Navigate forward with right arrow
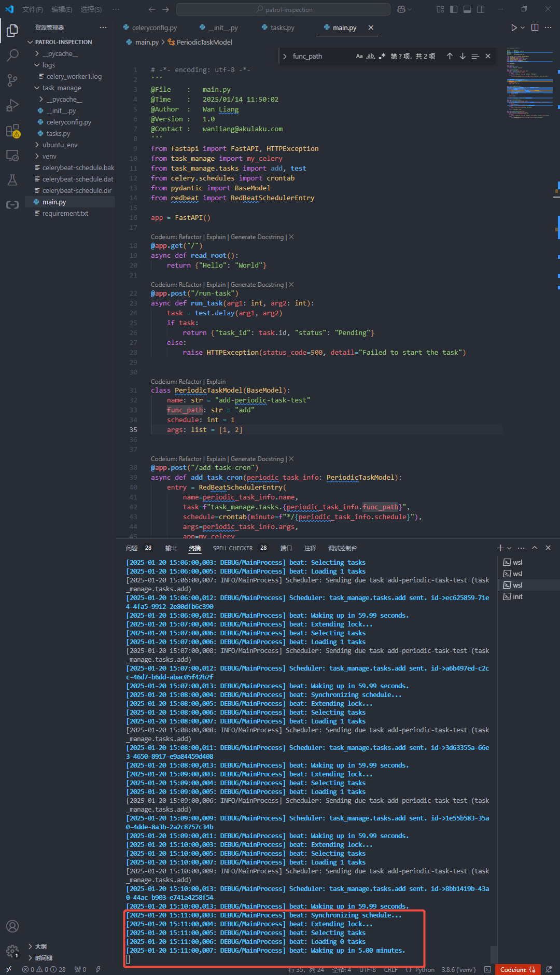Image resolution: width=560 pixels, height=975 pixels. click(x=166, y=9)
